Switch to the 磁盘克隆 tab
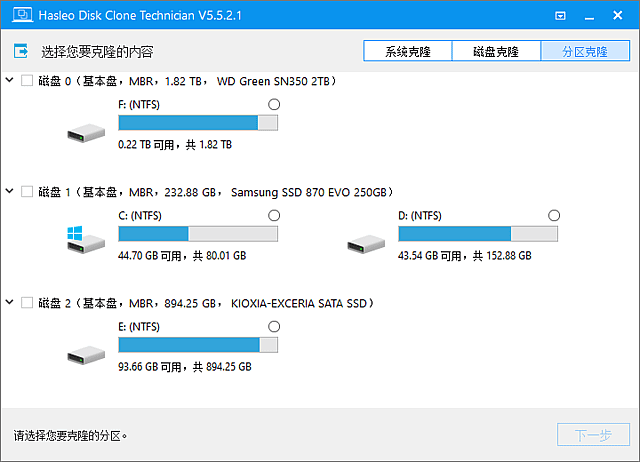The width and height of the screenshot is (640, 462). click(496, 52)
